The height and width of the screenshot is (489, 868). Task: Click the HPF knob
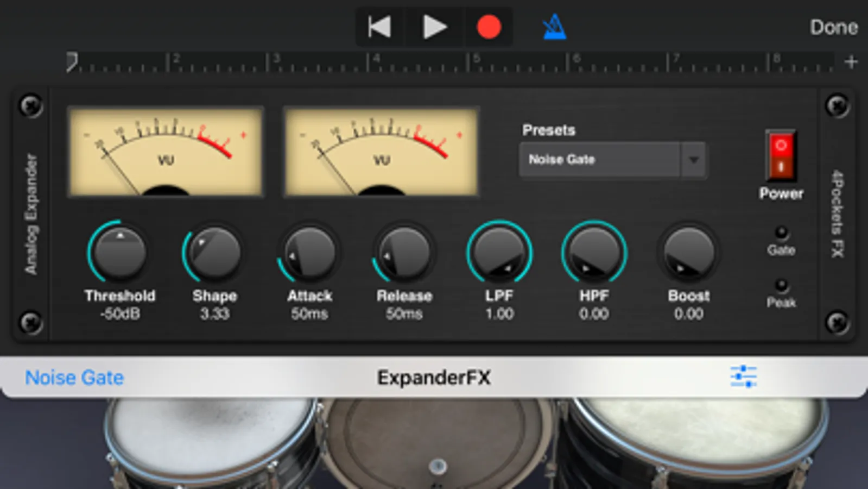click(x=594, y=252)
